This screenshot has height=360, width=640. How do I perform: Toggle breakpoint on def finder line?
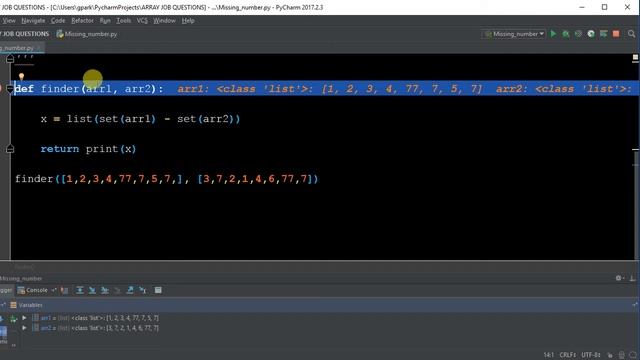[x=2, y=89]
